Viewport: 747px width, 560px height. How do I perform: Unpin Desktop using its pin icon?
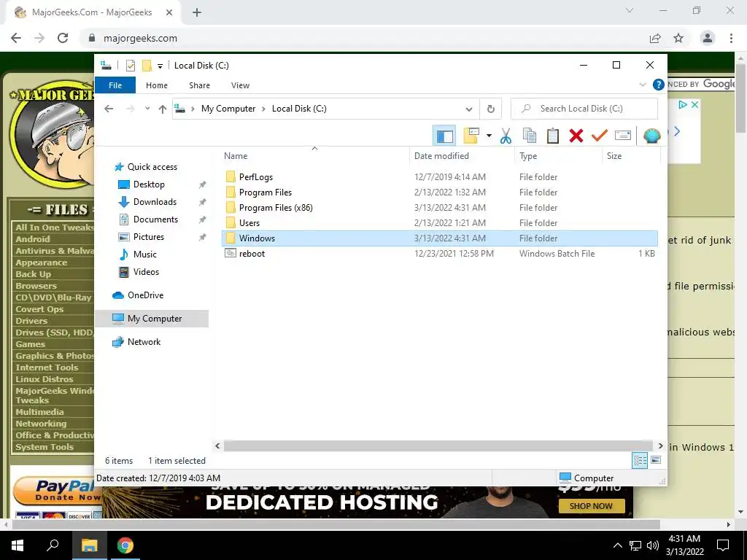[203, 184]
